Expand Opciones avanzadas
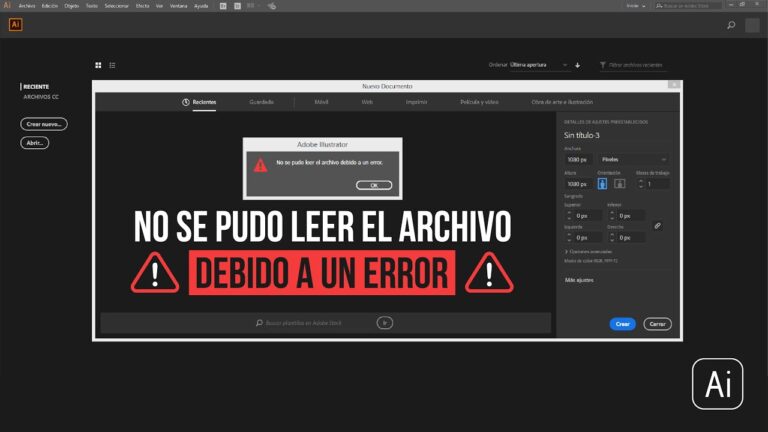The width and height of the screenshot is (768, 432). [589, 251]
